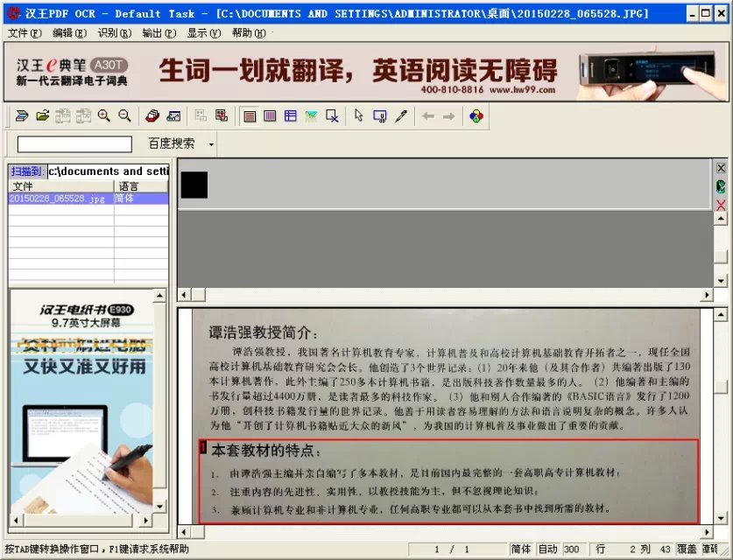Pick the pen drawing tool
The image size is (733, 560).
[401, 116]
